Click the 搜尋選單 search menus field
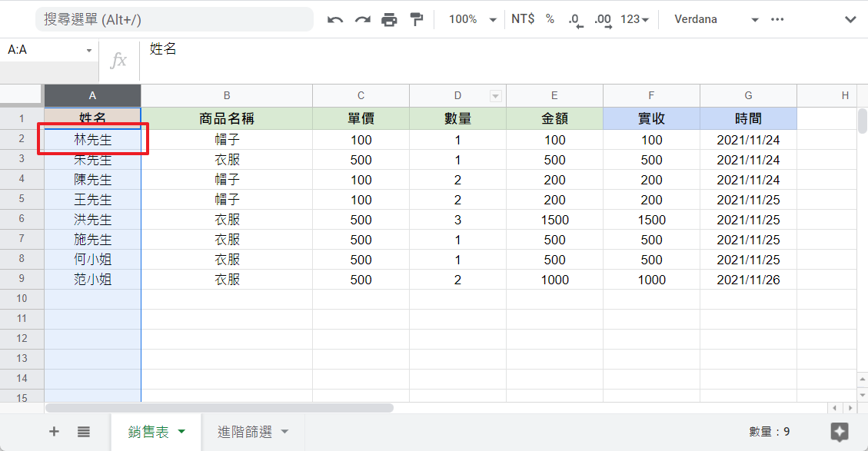 point(174,19)
